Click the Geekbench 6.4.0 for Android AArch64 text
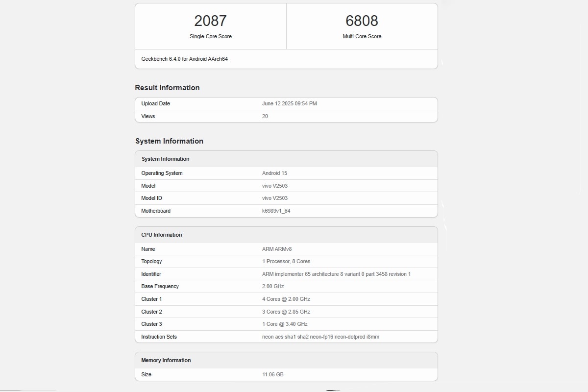The height and width of the screenshot is (392, 588). pyautogui.click(x=184, y=59)
